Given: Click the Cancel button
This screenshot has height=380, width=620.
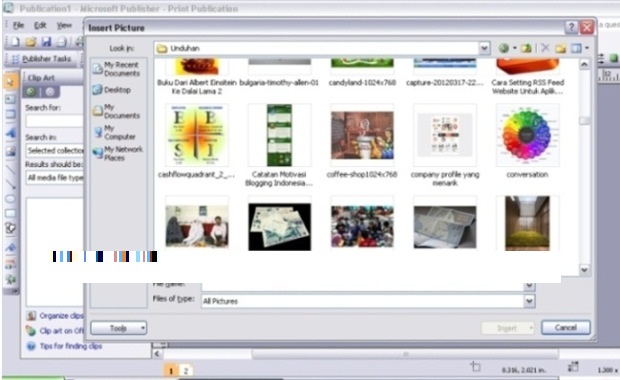Looking at the screenshot, I should pos(565,327).
